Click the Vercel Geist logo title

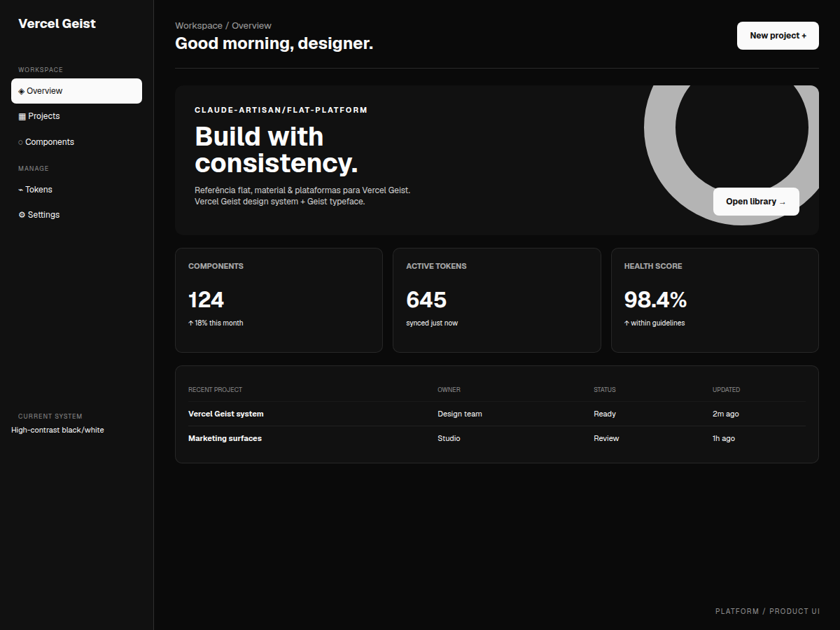coord(57,24)
